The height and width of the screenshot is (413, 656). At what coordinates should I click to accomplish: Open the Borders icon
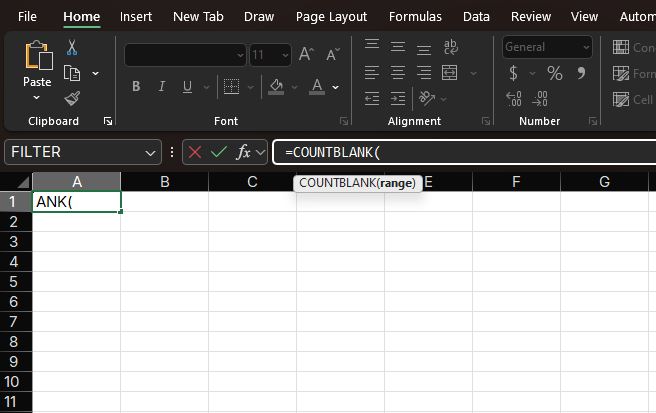231,87
